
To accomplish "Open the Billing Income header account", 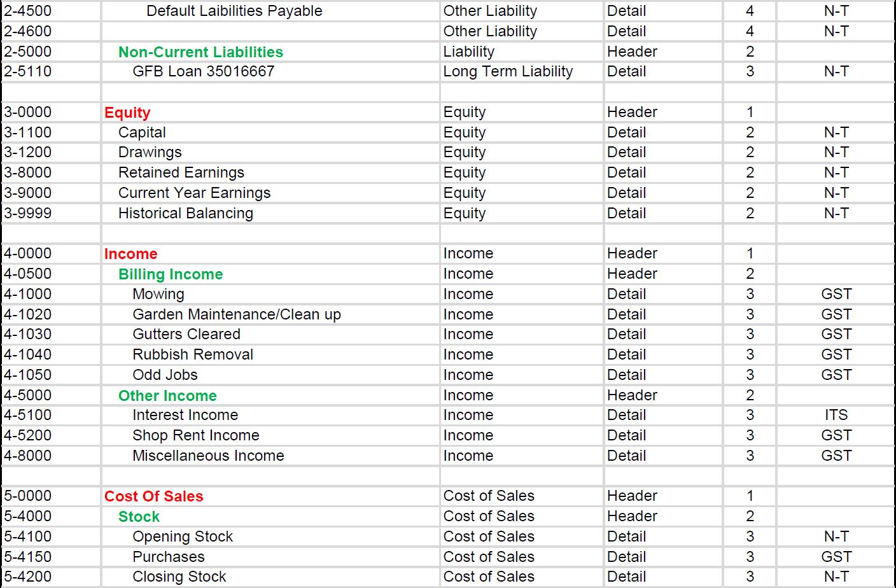I will (x=170, y=274).
